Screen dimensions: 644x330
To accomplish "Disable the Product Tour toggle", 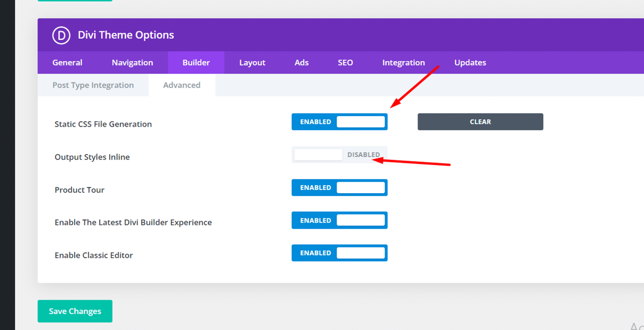I will coord(339,188).
